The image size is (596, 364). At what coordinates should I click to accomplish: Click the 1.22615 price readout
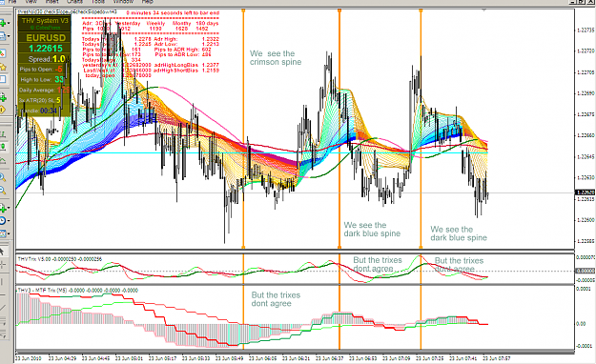(46, 49)
